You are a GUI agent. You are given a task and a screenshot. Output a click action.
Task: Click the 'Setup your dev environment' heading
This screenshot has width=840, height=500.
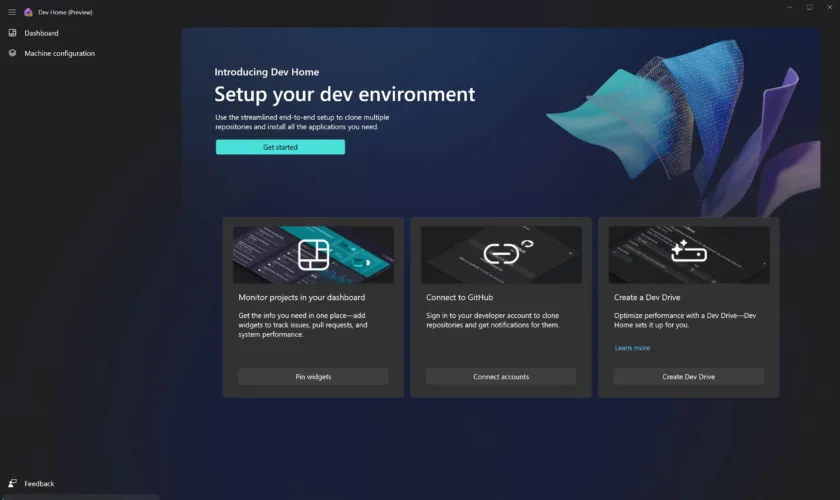(x=344, y=94)
